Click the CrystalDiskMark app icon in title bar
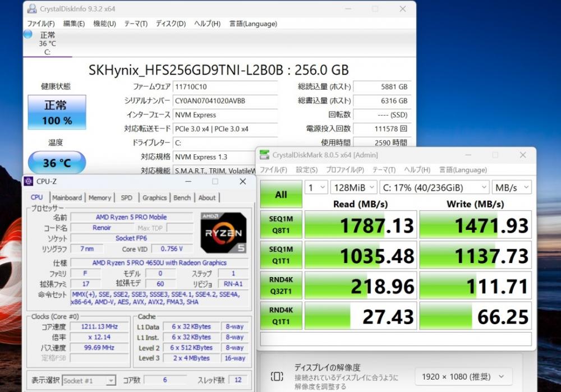The width and height of the screenshot is (561, 392). pos(264,155)
